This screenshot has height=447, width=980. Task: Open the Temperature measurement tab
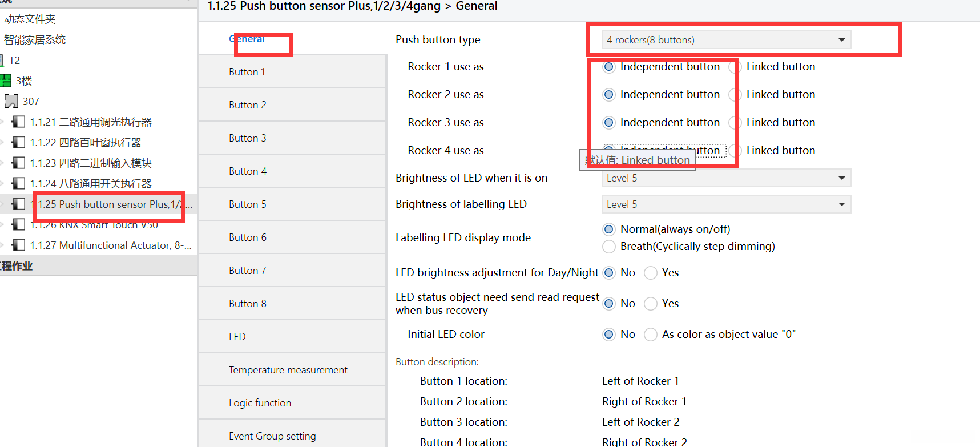click(x=288, y=370)
